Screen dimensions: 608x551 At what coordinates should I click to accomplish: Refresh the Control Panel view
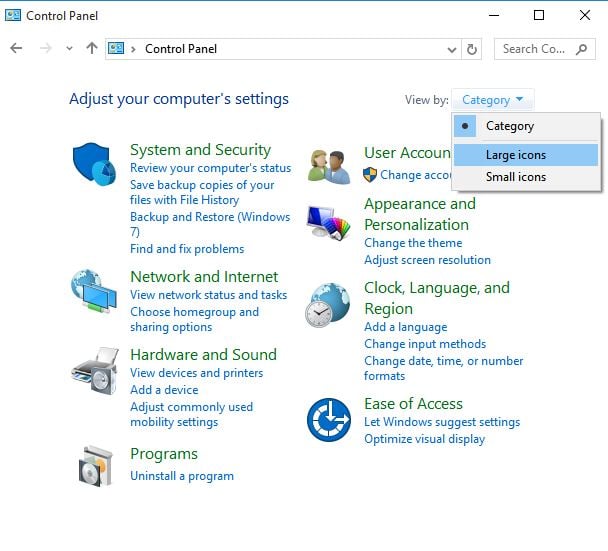pos(472,49)
